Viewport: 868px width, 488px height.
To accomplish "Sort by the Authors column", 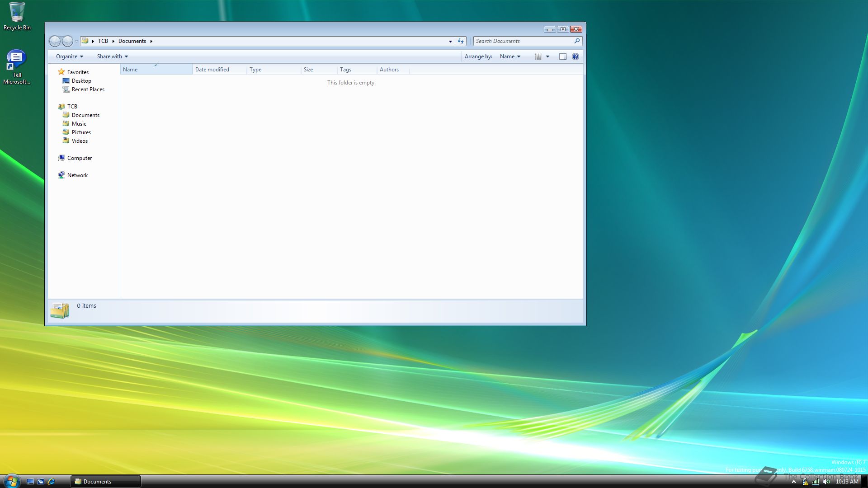I will [x=393, y=70].
